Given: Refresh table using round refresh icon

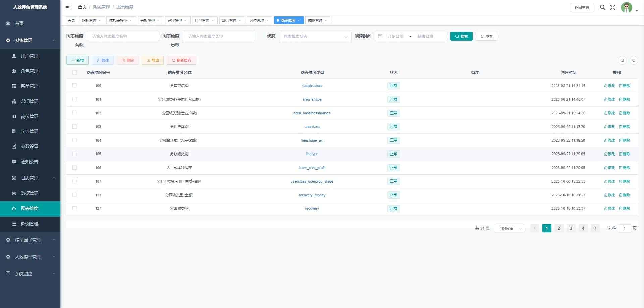Looking at the screenshot, I should 634,60.
